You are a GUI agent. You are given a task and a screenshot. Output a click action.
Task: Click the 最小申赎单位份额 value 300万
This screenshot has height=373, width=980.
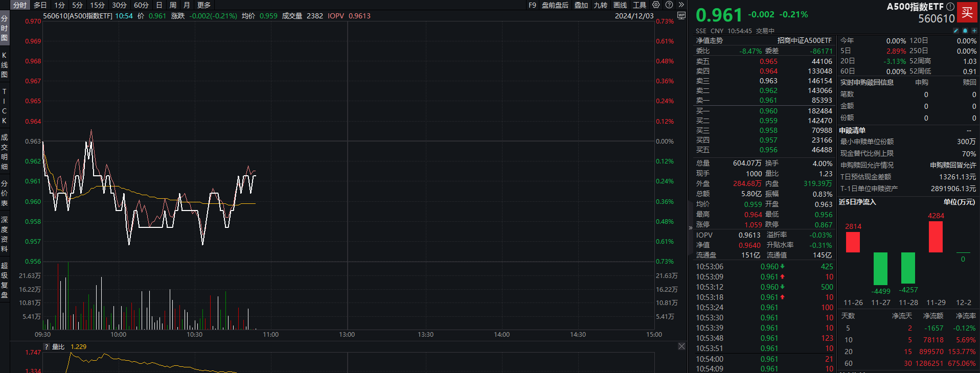(966, 142)
